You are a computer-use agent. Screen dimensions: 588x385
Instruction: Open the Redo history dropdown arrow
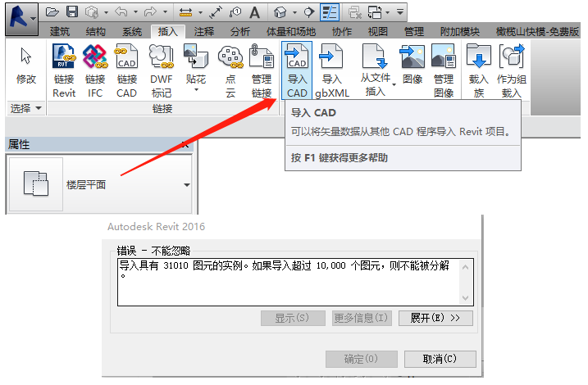click(x=165, y=12)
